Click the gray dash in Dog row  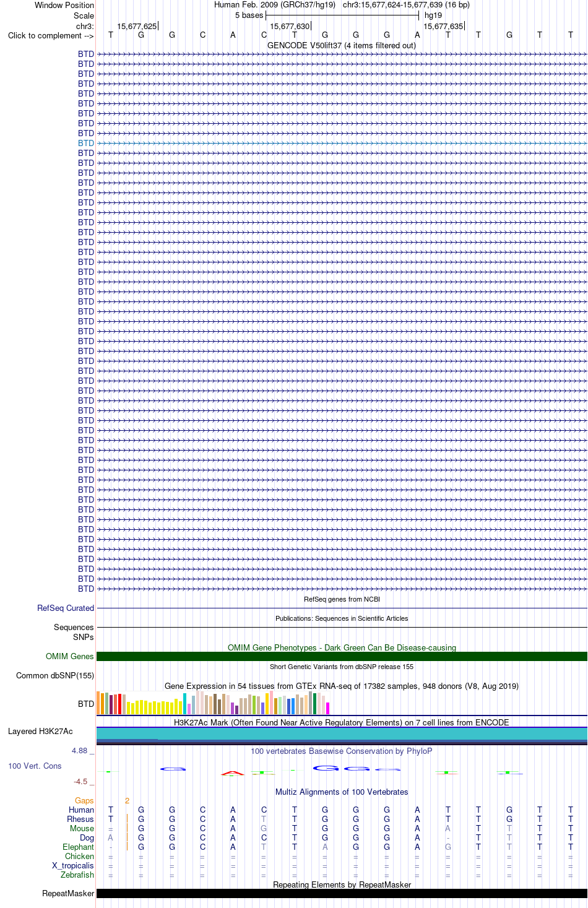pos(448,837)
